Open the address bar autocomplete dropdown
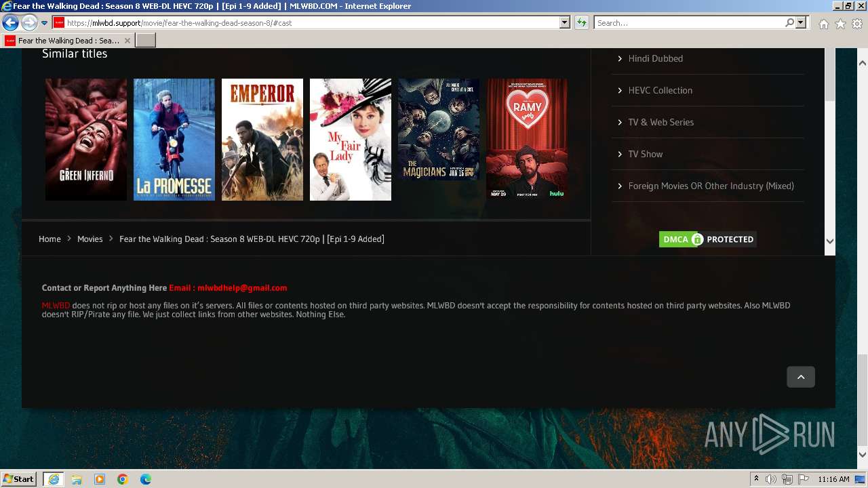The image size is (868, 488). point(564,22)
